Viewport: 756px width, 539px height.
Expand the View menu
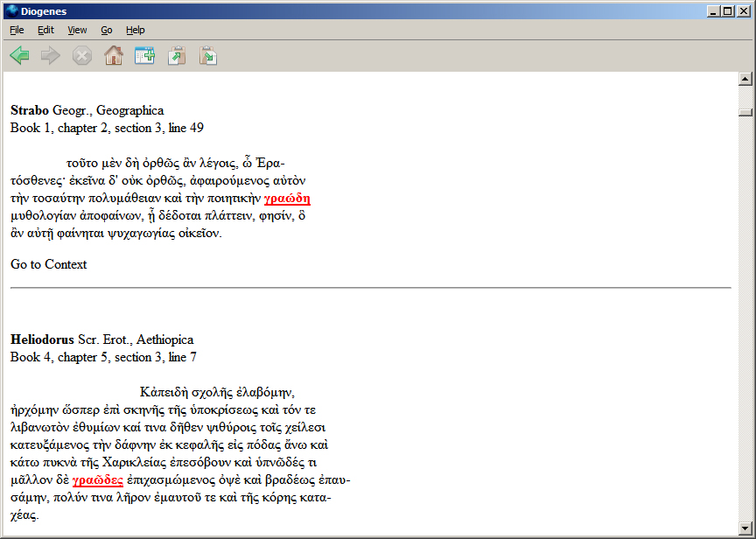(x=77, y=30)
